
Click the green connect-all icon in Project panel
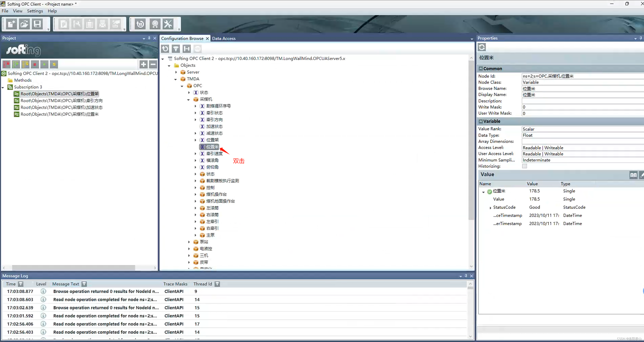click(x=16, y=64)
